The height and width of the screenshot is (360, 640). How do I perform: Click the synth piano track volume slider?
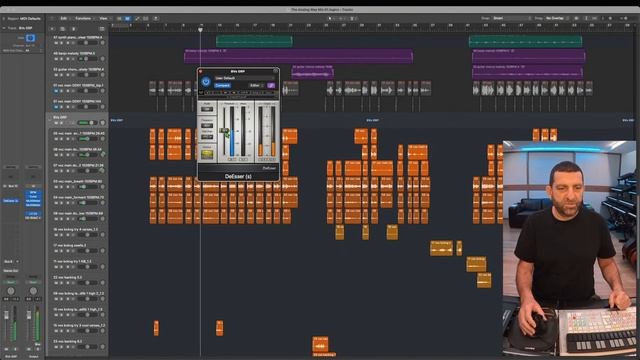[87, 42]
